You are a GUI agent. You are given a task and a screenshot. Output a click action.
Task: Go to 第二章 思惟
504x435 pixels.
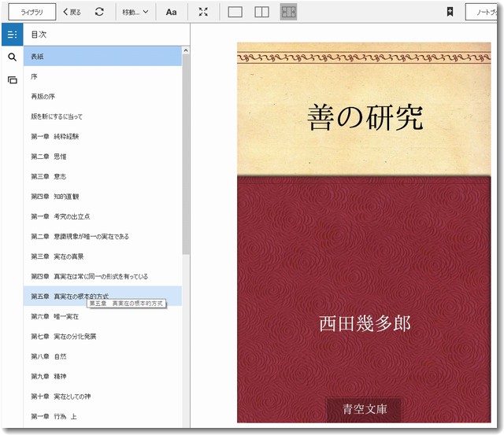pyautogui.click(x=102, y=157)
